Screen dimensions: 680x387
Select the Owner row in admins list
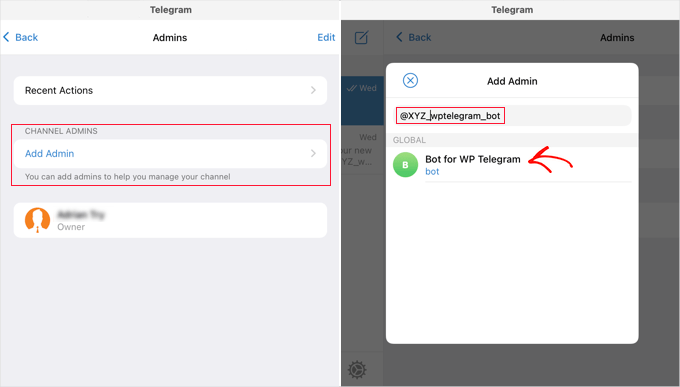(170, 220)
